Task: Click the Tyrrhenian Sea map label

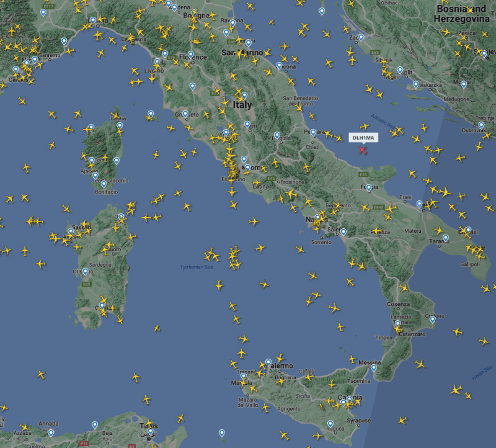Action: tap(197, 267)
